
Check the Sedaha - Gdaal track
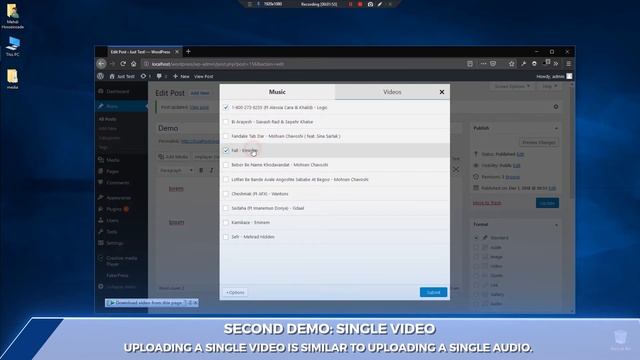click(x=226, y=208)
